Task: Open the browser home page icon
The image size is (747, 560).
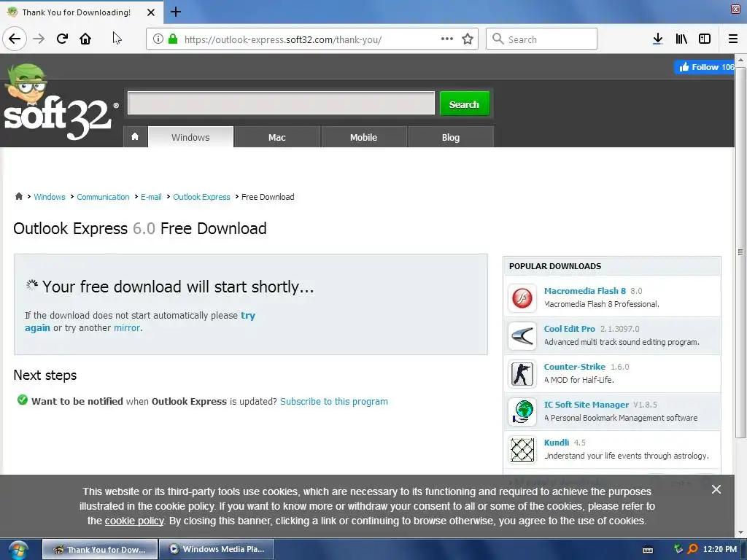Action: point(85,39)
